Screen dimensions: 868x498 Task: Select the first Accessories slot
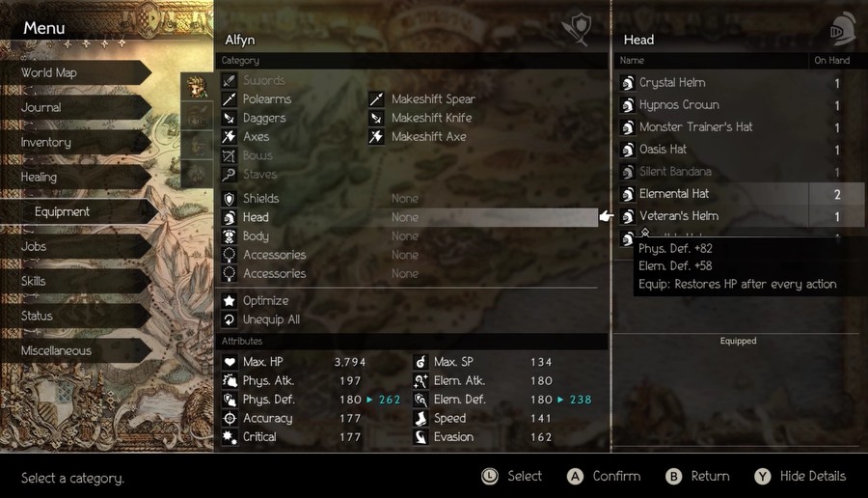tap(410, 255)
